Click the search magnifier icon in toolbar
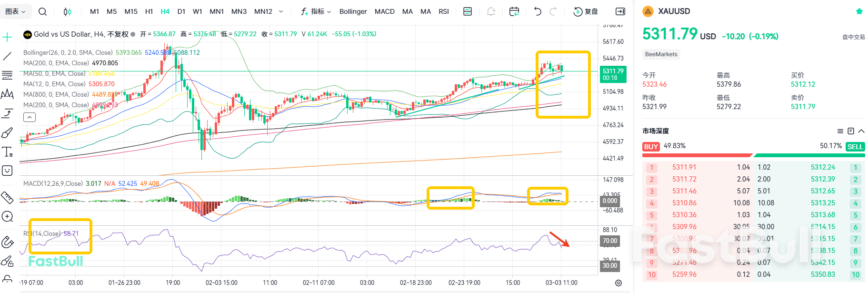868x293 pixels. tap(42, 11)
